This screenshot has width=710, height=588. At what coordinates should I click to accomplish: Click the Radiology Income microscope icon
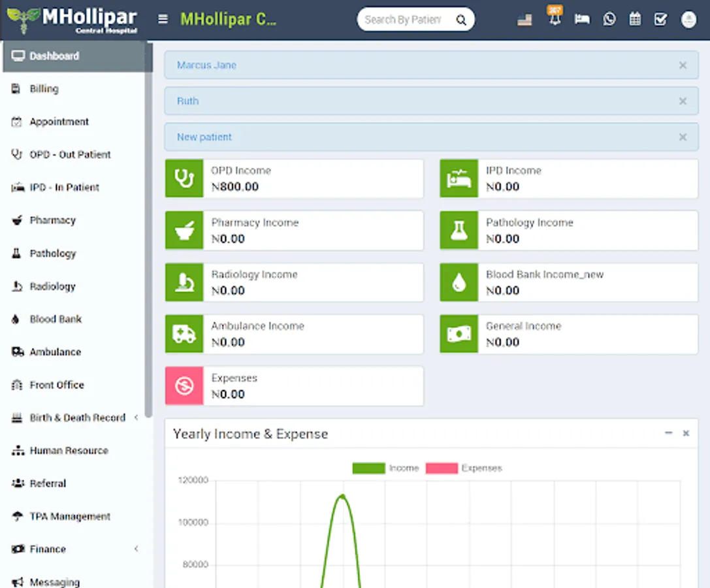click(184, 282)
